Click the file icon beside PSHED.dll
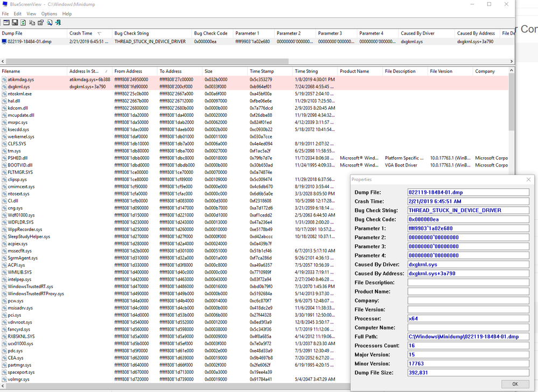This screenshot has width=538, height=392. point(4,158)
